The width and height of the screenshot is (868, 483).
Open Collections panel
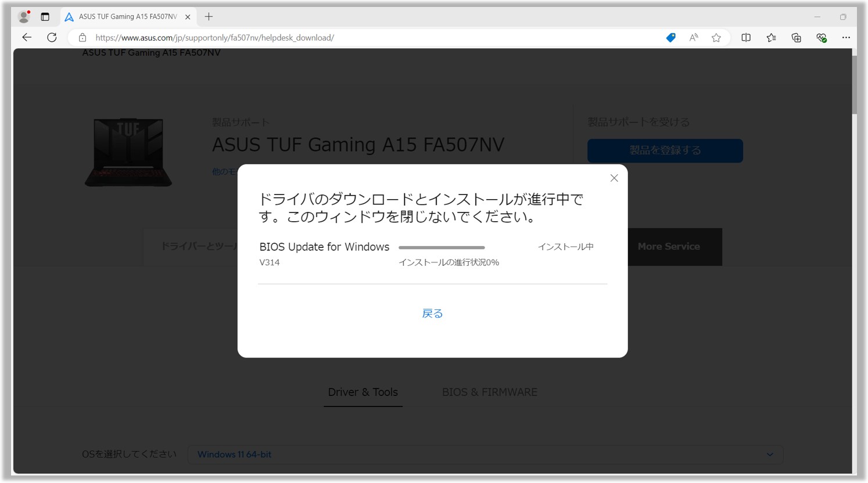(796, 38)
